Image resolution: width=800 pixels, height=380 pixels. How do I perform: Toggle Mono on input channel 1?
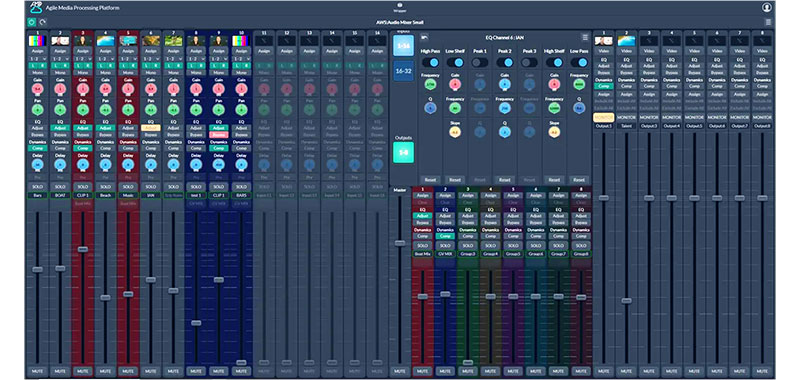(x=37, y=73)
